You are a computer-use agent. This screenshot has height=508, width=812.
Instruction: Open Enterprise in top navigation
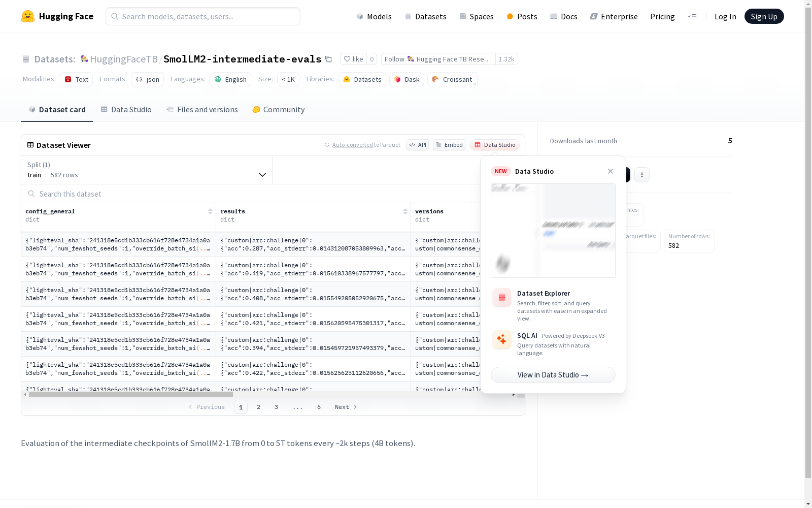click(x=614, y=16)
